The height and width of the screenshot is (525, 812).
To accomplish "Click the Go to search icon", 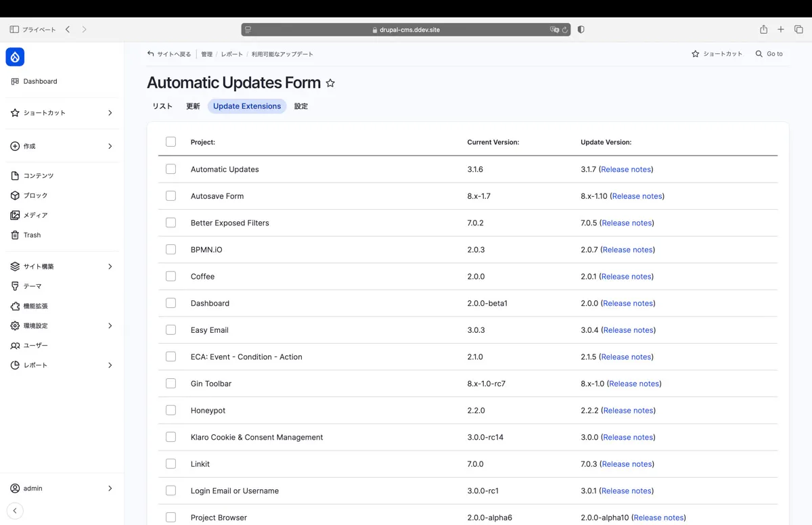I will click(759, 54).
